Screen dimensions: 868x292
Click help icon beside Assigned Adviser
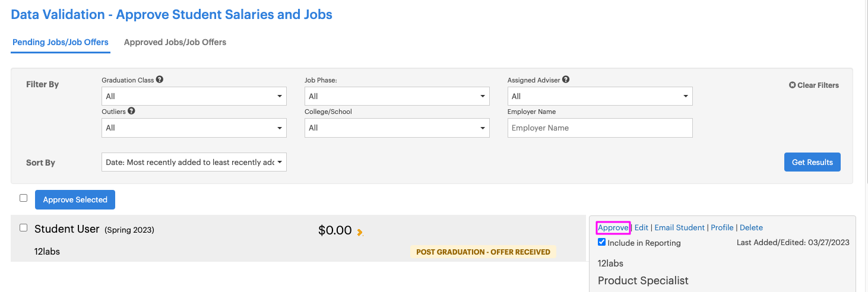(x=566, y=80)
